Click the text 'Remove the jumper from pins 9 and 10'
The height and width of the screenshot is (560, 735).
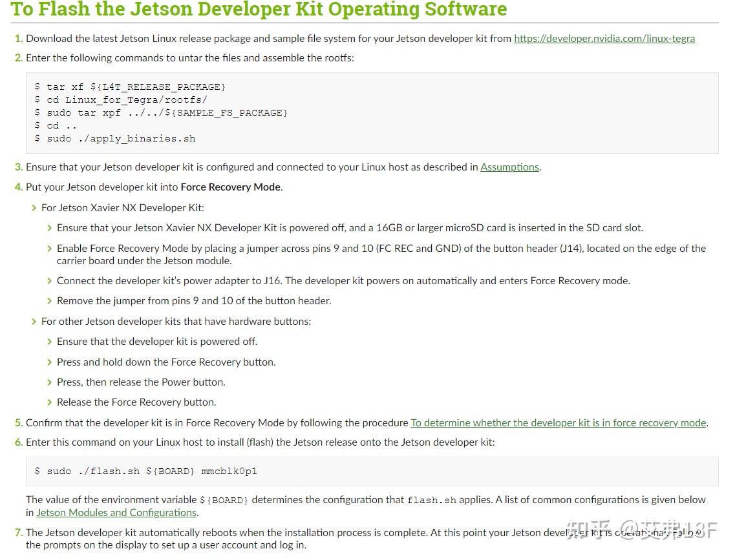(145, 301)
